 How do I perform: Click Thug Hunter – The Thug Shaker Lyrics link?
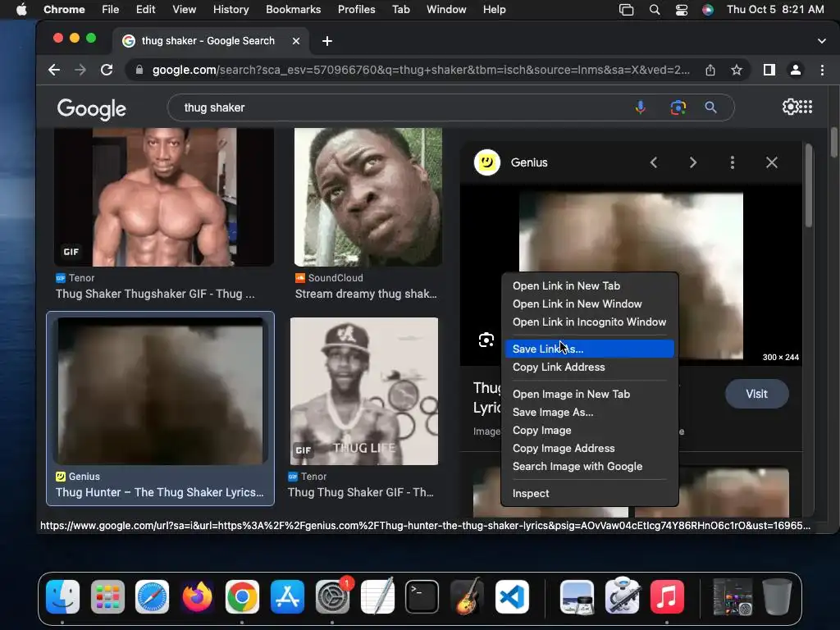click(x=160, y=492)
